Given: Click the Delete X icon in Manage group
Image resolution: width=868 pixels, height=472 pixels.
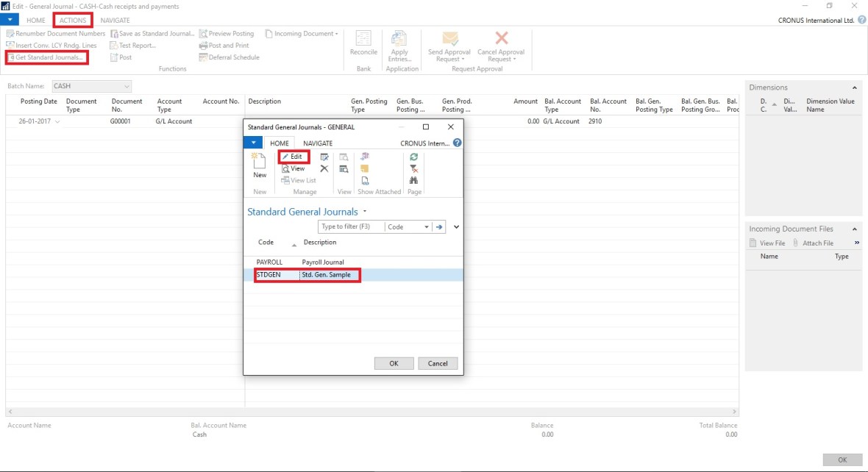Looking at the screenshot, I should [324, 169].
